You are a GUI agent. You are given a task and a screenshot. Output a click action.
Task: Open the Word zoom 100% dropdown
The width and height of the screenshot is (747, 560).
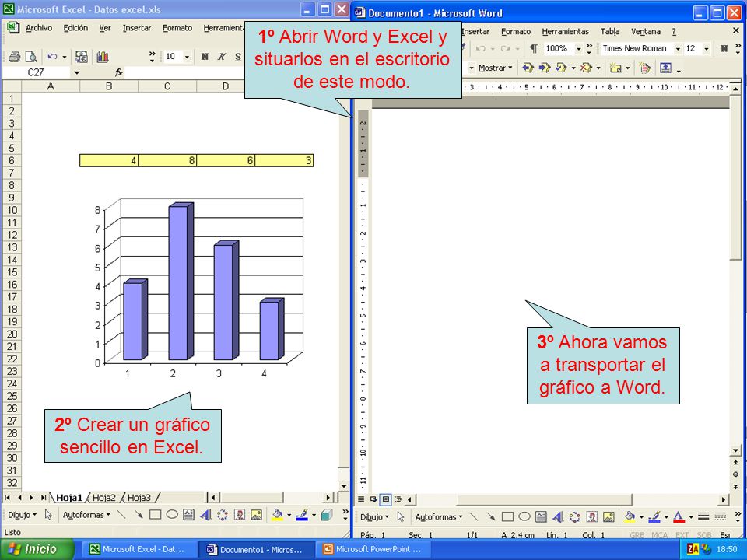pyautogui.click(x=578, y=48)
